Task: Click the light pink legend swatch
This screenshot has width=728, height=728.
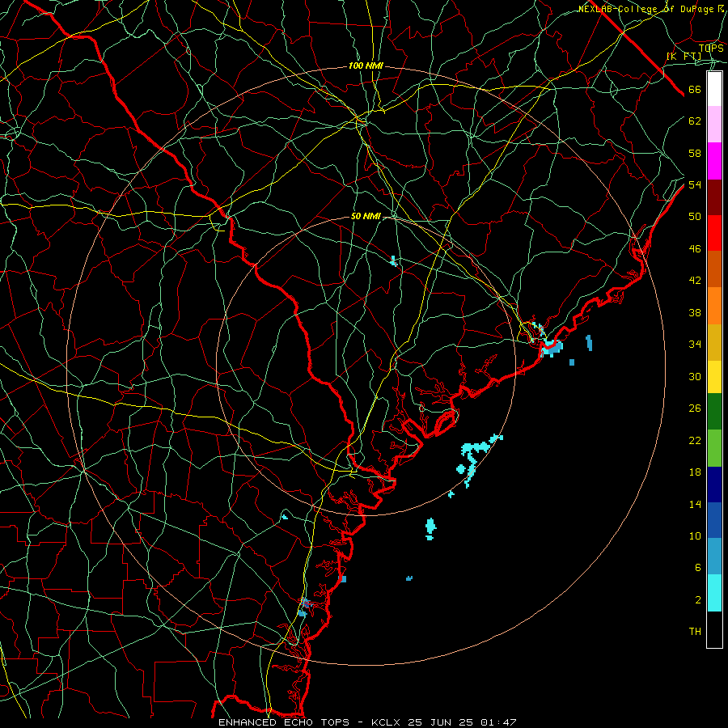Action: (x=714, y=125)
